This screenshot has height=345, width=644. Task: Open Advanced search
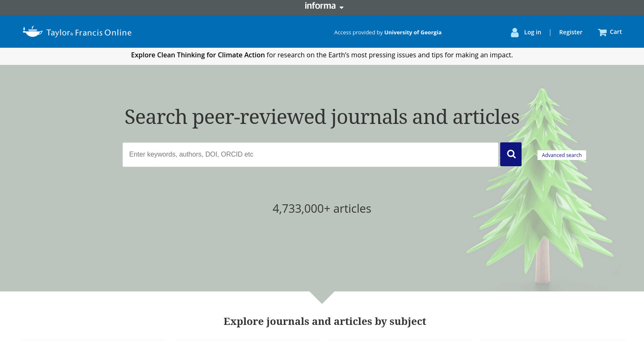point(562,155)
